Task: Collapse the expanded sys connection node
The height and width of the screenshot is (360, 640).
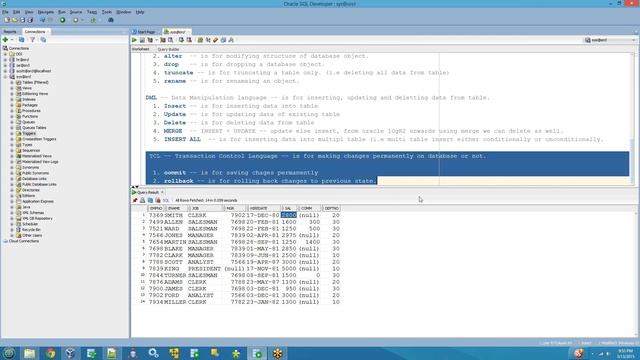Action: 5,77
